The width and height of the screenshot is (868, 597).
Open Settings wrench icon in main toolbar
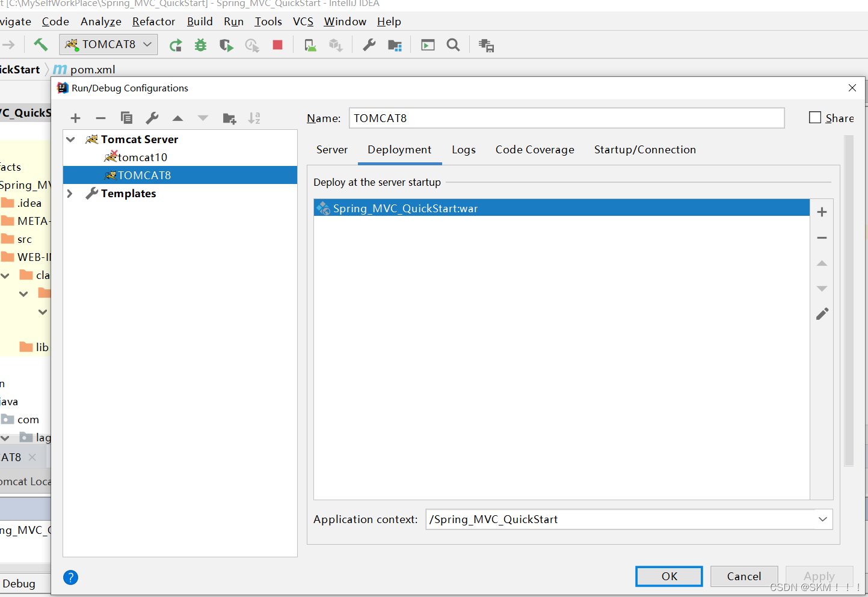[x=369, y=45]
